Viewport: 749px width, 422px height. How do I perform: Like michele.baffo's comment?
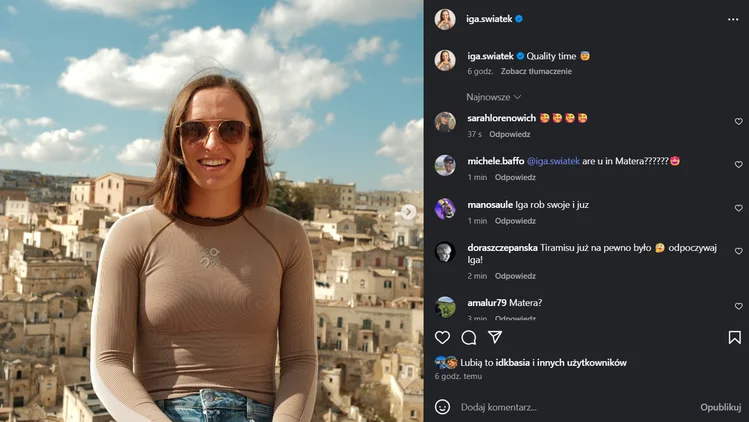tap(739, 165)
